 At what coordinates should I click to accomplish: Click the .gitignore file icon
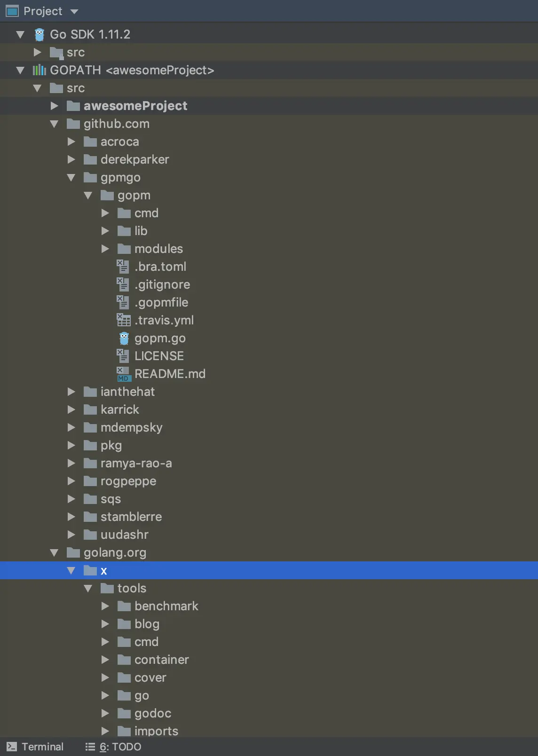[x=123, y=284]
